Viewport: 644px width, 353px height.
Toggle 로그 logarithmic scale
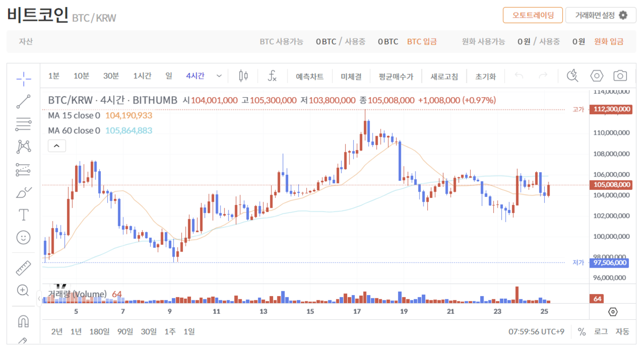click(601, 332)
